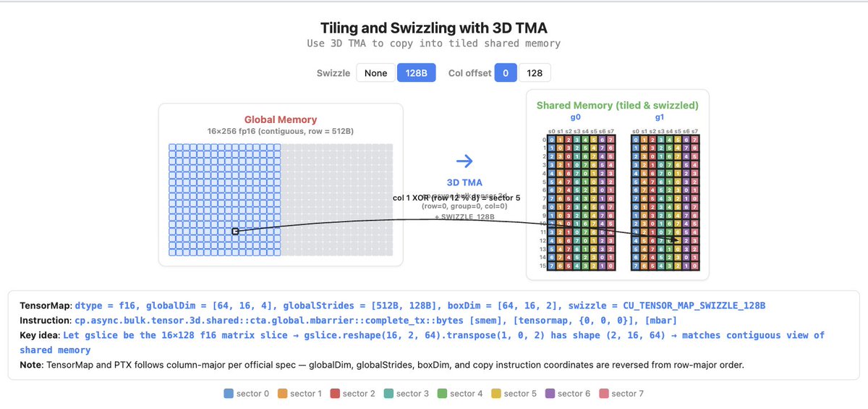Click the sector 6 purple legend swatch
The width and height of the screenshot is (868, 409).
tap(550, 394)
